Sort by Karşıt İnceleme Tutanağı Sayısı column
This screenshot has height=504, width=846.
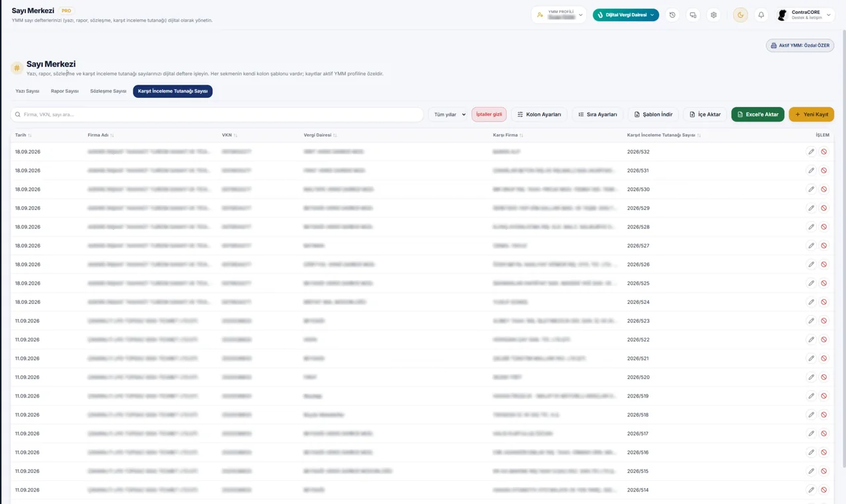point(664,135)
